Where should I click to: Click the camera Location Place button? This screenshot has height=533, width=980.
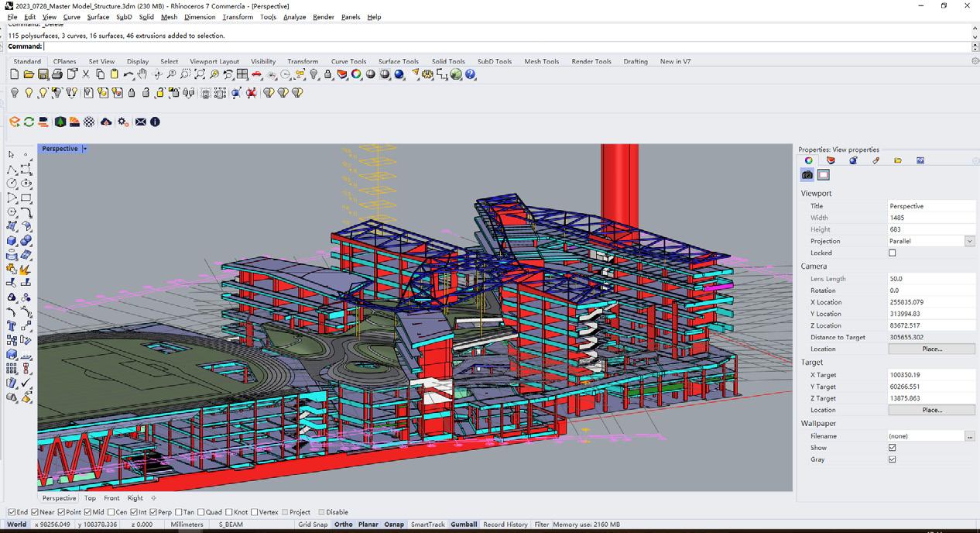click(932, 349)
